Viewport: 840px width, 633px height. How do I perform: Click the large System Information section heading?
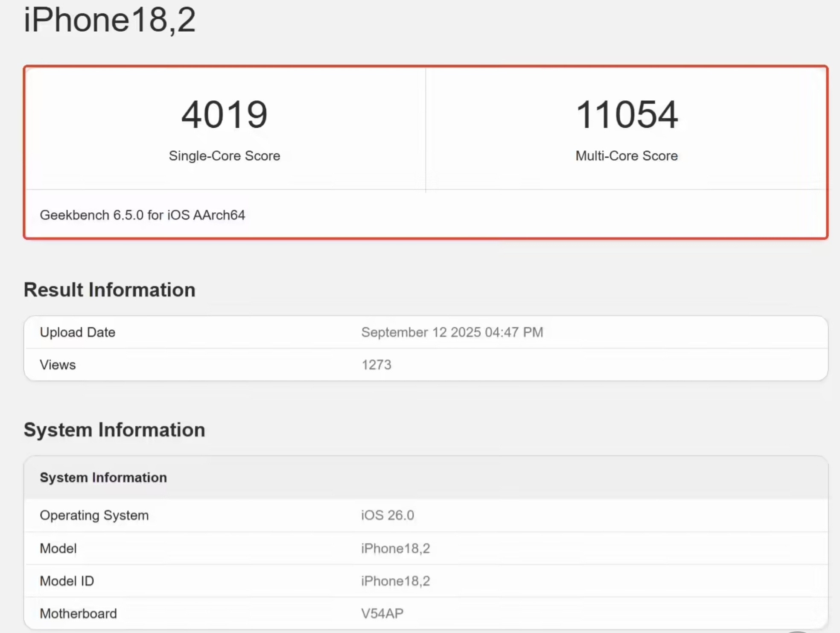pos(114,430)
